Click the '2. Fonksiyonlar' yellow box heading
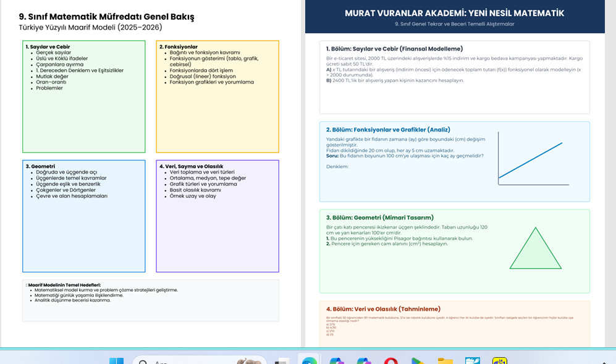The image size is (616, 364). pyautogui.click(x=179, y=47)
